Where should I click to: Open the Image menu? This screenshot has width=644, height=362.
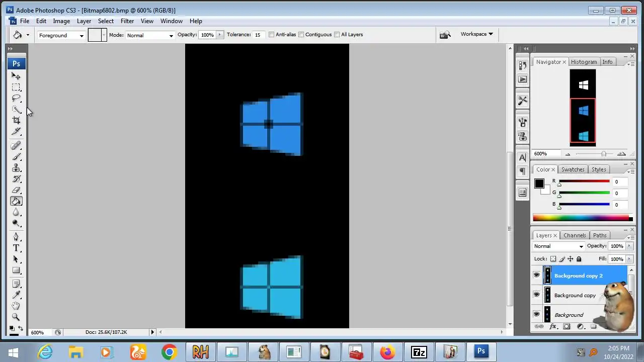(x=61, y=21)
